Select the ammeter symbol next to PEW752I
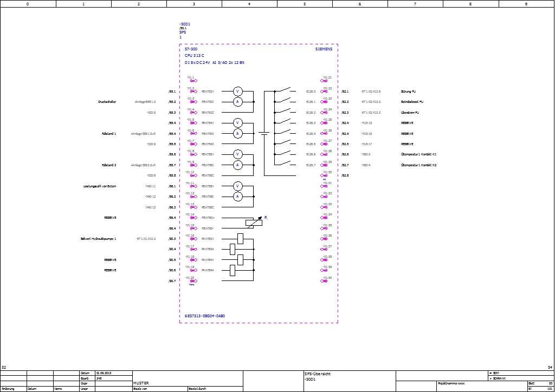This screenshot has width=555, height=392. click(237, 102)
